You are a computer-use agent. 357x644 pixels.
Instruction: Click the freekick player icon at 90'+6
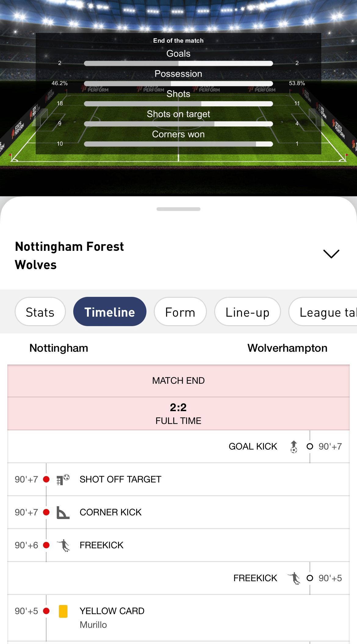pyautogui.click(x=63, y=545)
